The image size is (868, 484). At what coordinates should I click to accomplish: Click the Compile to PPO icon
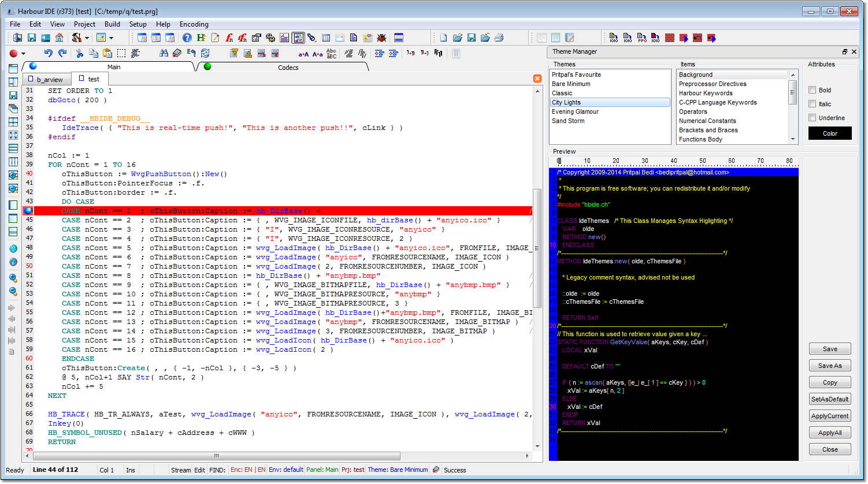click(642, 38)
